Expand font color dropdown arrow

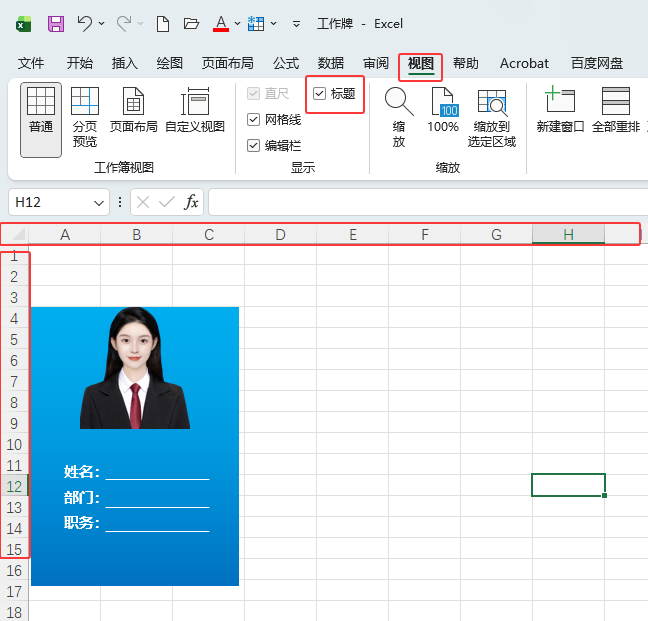[238, 24]
